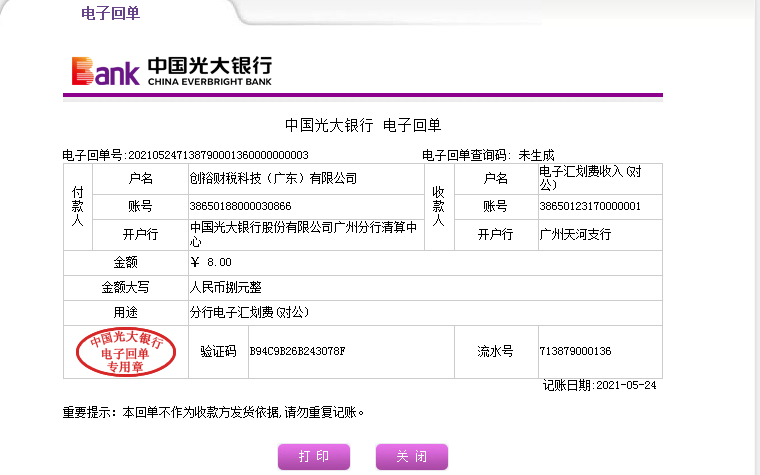The height and width of the screenshot is (475, 760).
Task: Click payee bank 广州天河支行
Action: tap(574, 234)
